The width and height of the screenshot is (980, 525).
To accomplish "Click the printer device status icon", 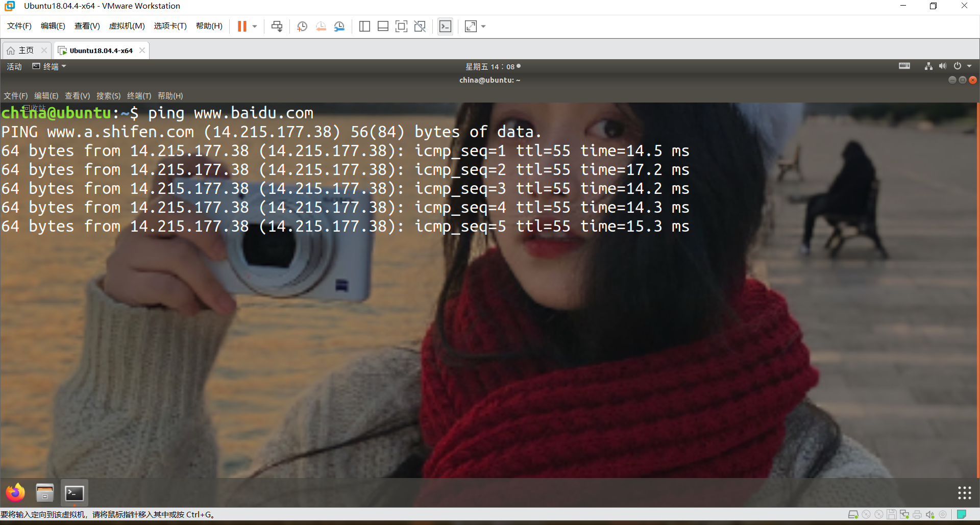I will [917, 514].
